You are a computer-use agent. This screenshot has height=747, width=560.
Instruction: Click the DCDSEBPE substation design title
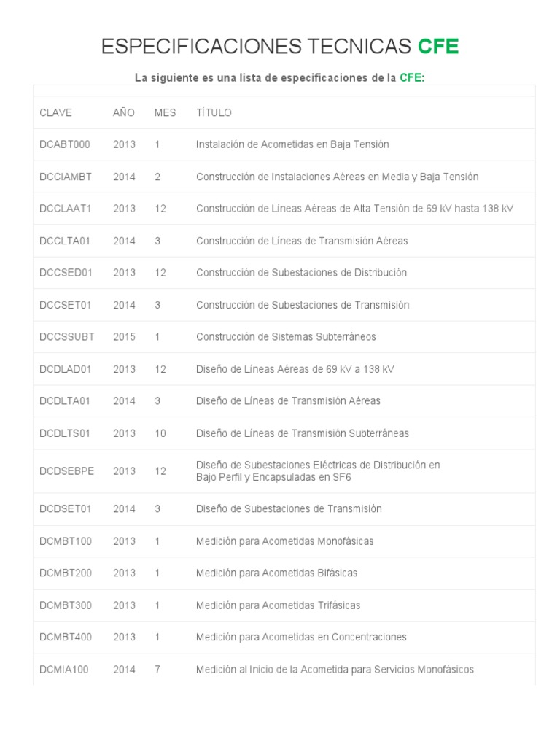pos(318,471)
